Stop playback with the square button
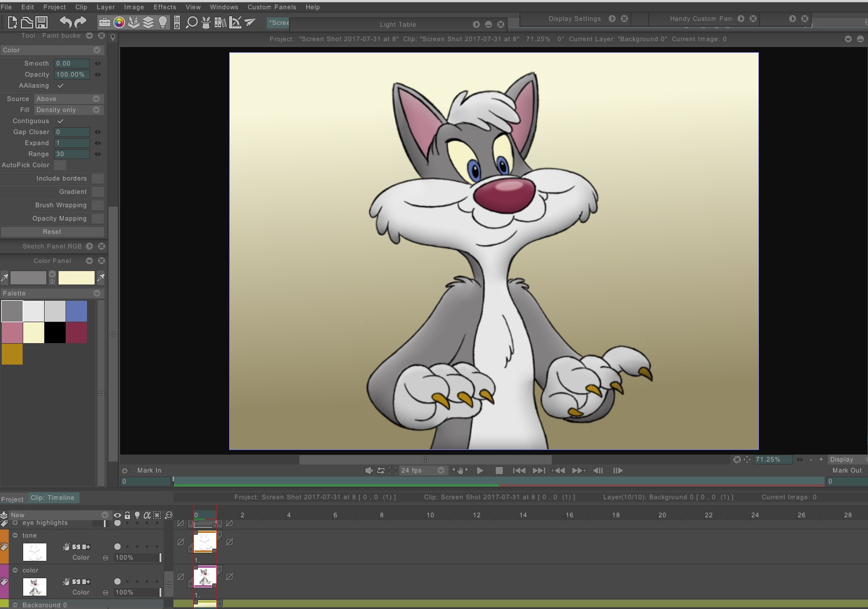 point(499,470)
